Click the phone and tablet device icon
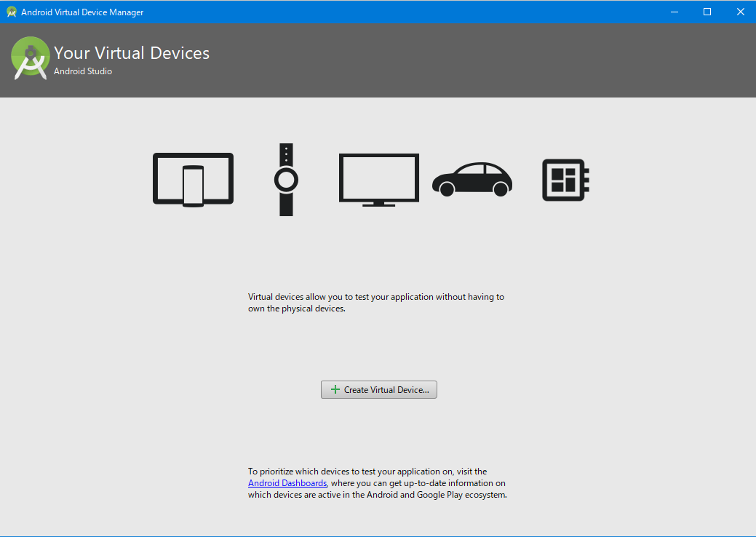The width and height of the screenshot is (756, 537). (194, 180)
